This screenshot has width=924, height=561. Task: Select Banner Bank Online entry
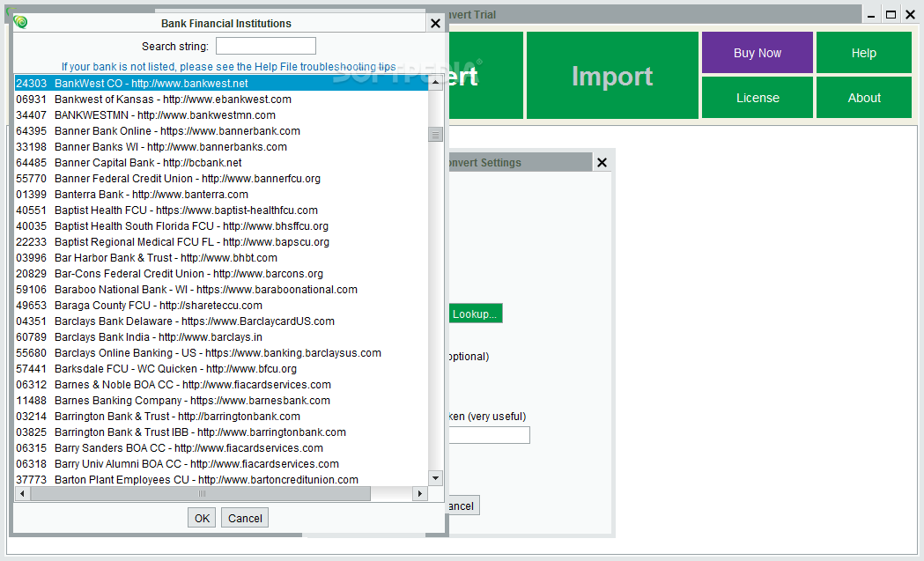tap(222, 131)
